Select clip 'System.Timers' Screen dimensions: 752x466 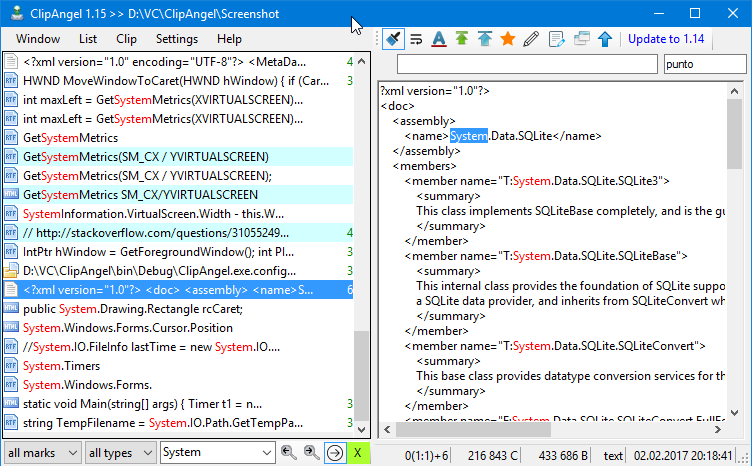pyautogui.click(x=178, y=366)
